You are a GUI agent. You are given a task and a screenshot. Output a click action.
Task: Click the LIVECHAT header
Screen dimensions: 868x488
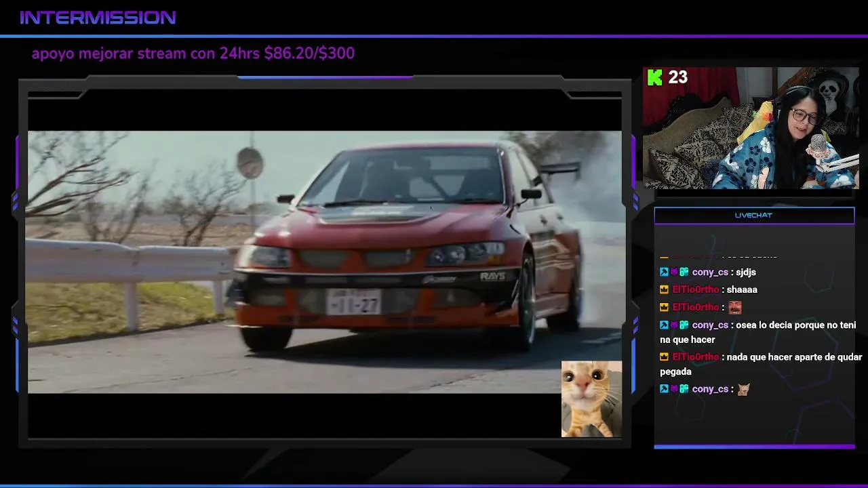pyautogui.click(x=754, y=216)
